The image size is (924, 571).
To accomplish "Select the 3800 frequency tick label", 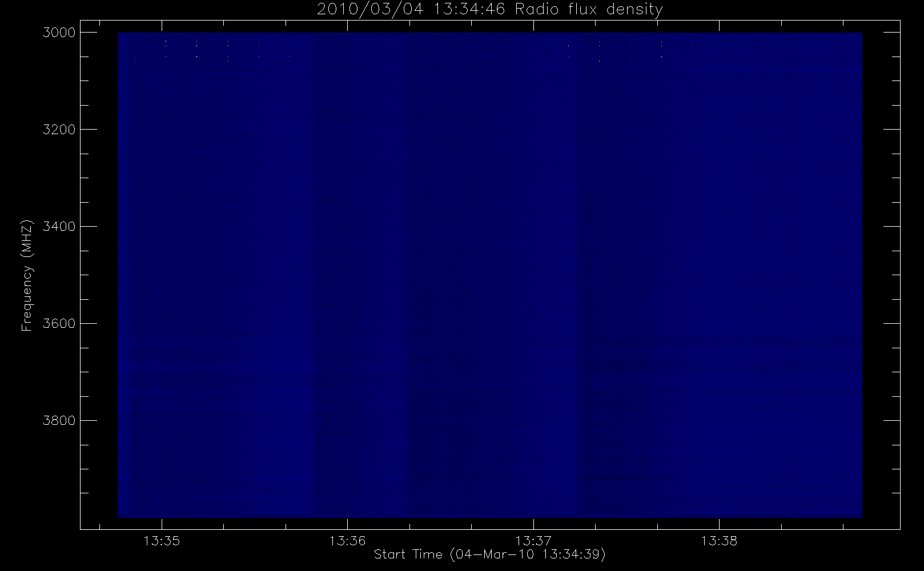I will [x=59, y=421].
